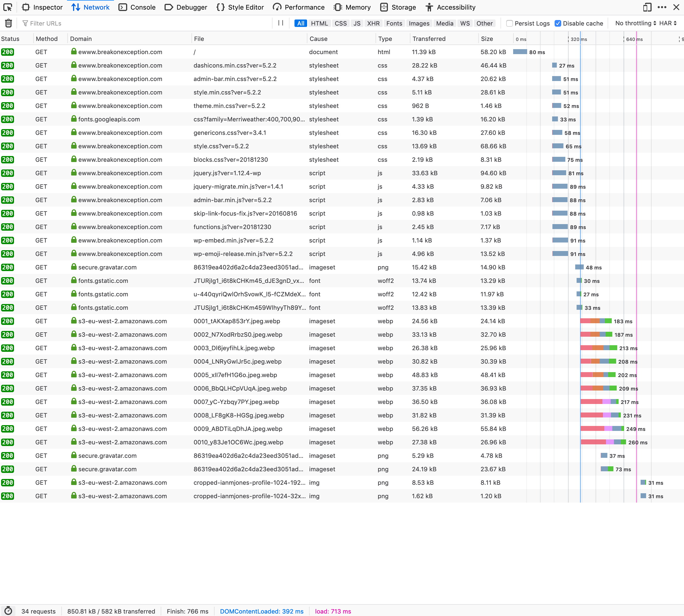
Task: Sort by the Cause column header
Action: point(341,38)
